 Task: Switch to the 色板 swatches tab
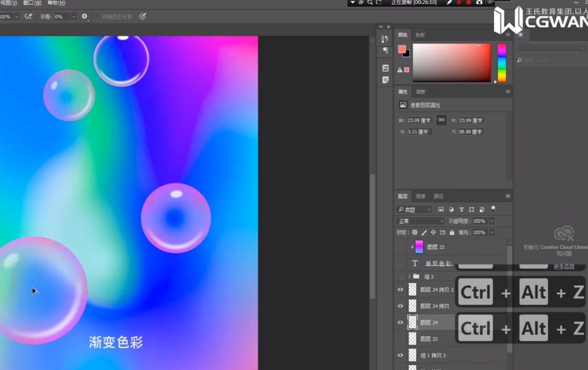420,35
